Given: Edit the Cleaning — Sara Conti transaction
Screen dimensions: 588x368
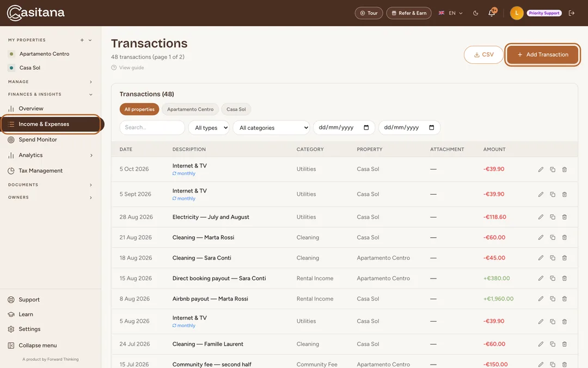Looking at the screenshot, I should click(541, 258).
